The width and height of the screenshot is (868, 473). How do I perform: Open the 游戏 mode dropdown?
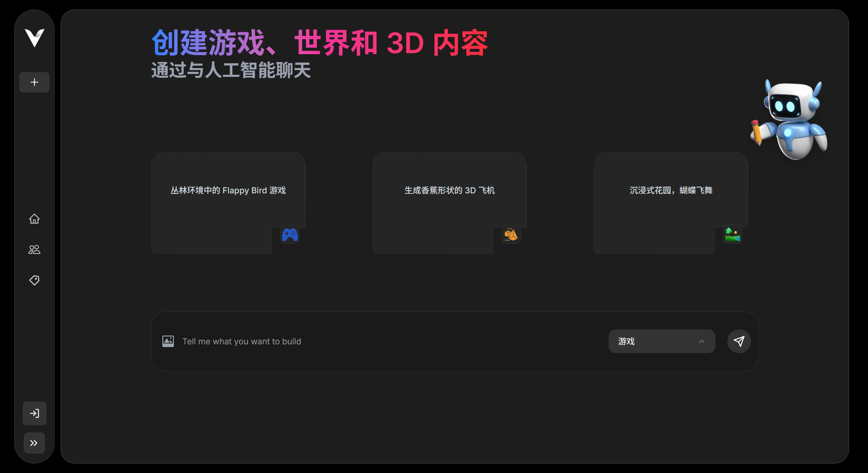click(661, 341)
